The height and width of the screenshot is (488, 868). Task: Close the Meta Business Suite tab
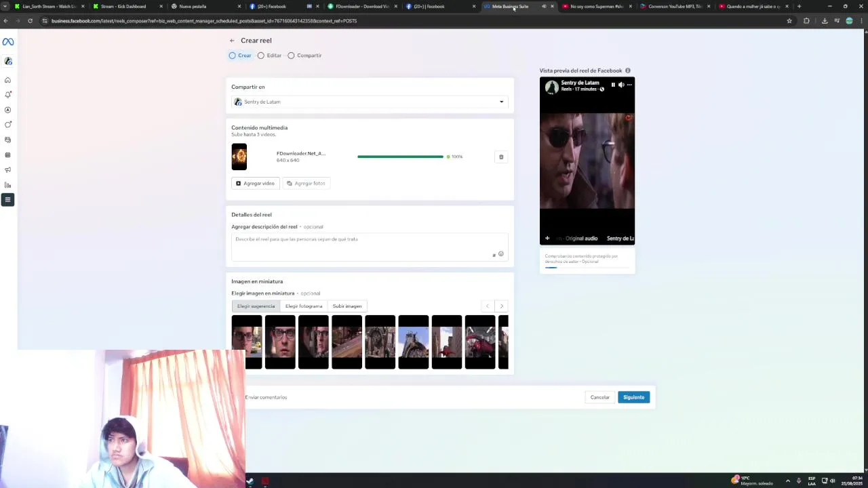552,6
